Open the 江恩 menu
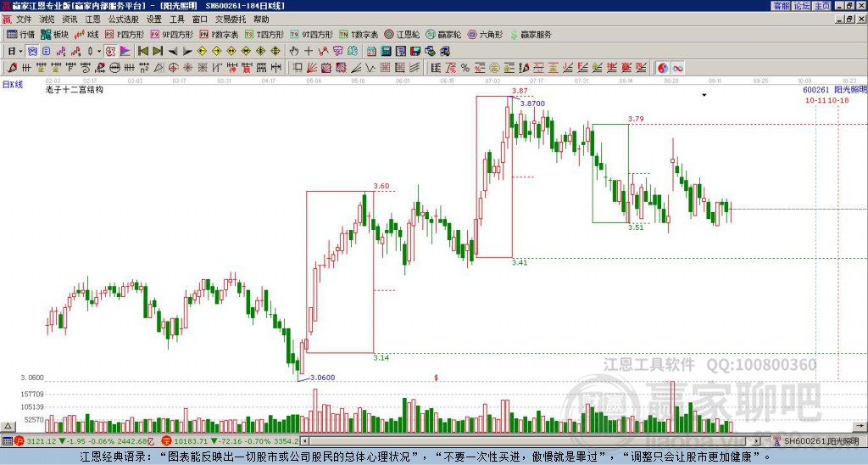Screen dimensions: 868x465 (92, 20)
